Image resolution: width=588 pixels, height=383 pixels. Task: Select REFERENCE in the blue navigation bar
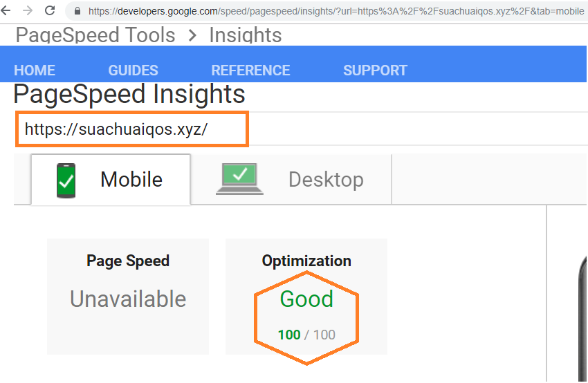click(x=250, y=71)
